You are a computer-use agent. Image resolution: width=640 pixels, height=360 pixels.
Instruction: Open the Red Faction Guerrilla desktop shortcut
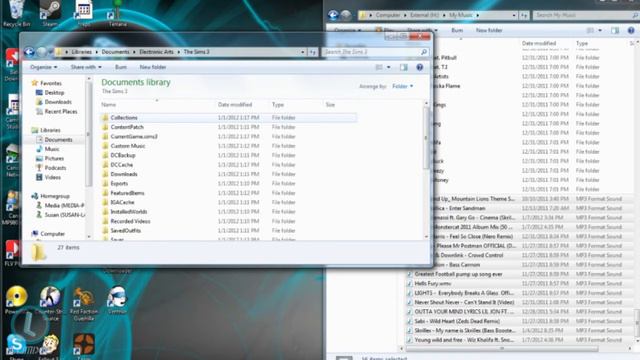(84, 304)
